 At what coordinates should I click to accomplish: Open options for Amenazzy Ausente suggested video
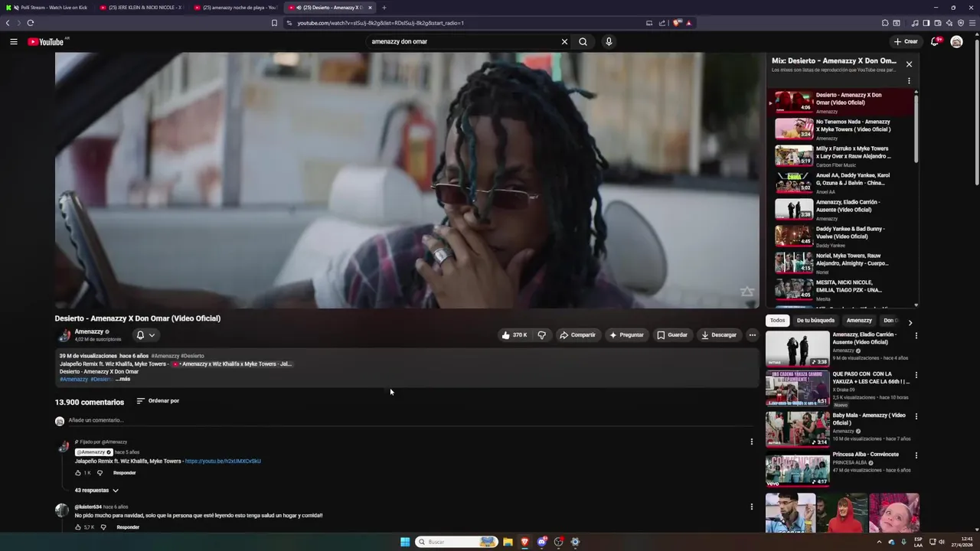916,336
